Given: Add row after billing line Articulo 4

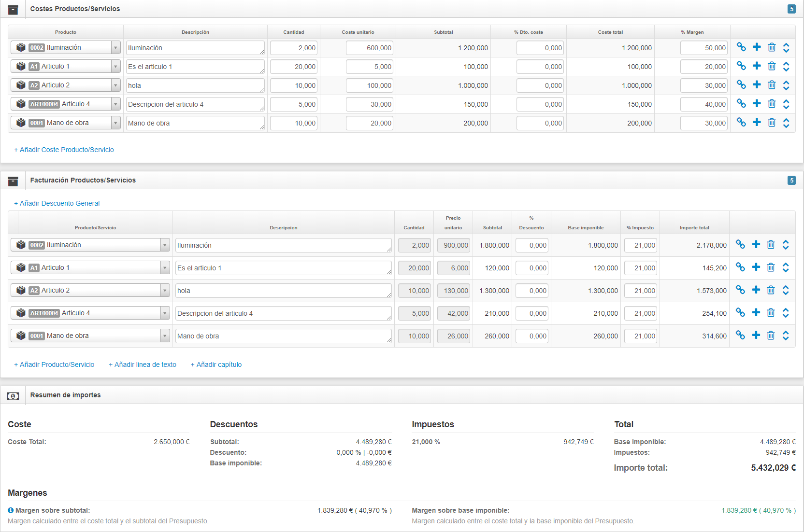Looking at the screenshot, I should click(756, 313).
